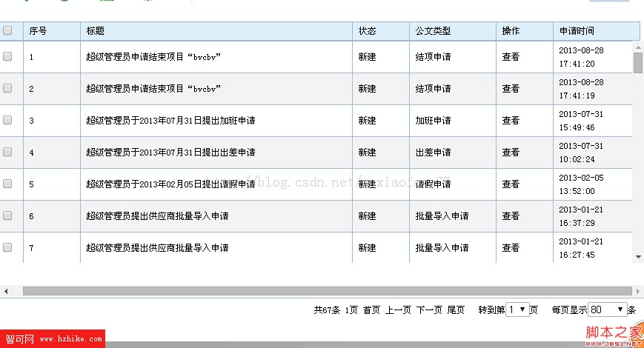This screenshot has width=644, height=348.
Task: Navigate to 下一页 in pagination
Action: click(429, 310)
